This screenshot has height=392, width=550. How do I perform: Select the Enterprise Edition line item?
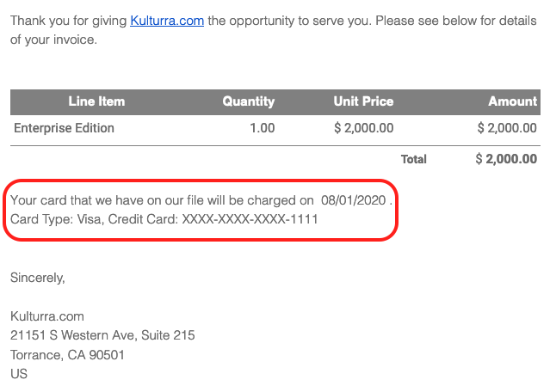pos(64,128)
